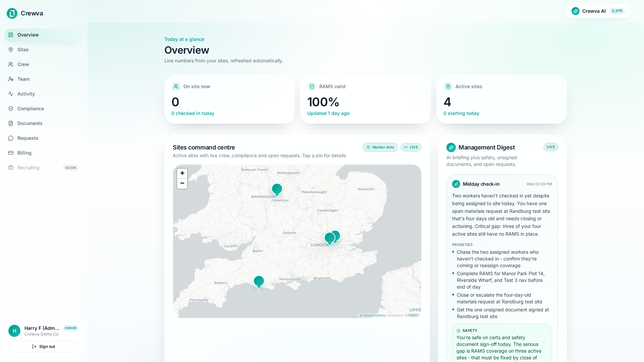
Task: Click the SAFETY shield icon
Action: (459, 331)
